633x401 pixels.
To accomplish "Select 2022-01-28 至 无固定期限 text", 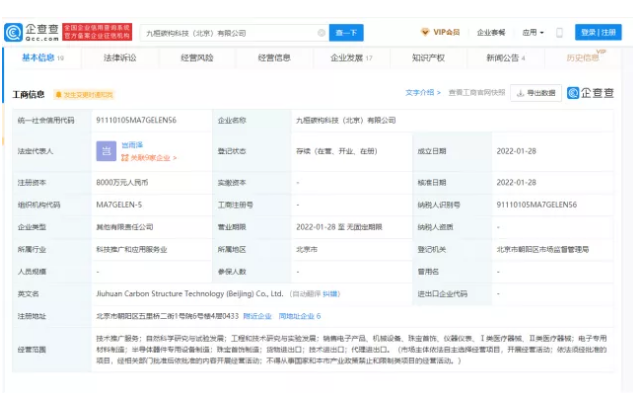I will click(x=339, y=227).
